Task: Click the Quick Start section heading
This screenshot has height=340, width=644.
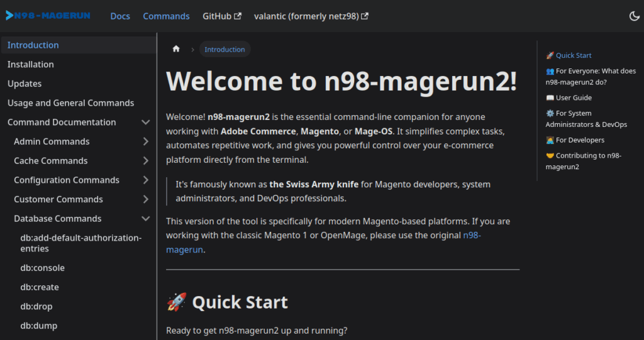Action: [x=227, y=303]
